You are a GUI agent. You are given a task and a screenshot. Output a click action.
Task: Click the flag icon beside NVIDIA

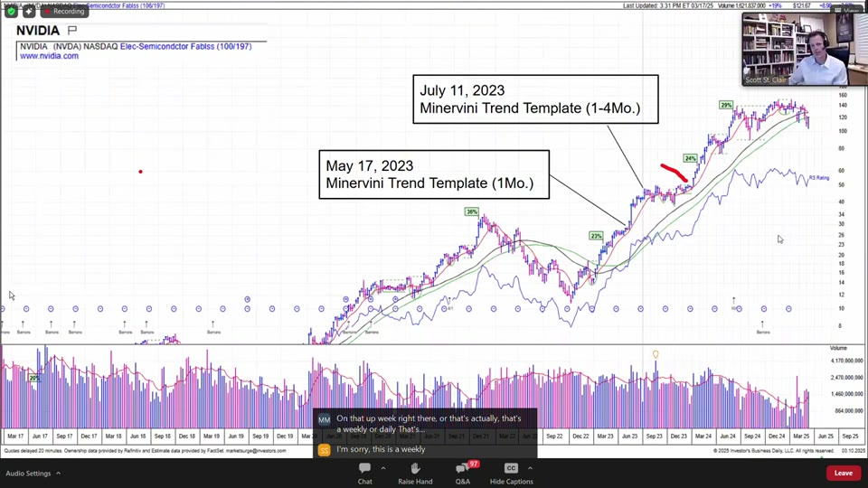click(x=72, y=30)
